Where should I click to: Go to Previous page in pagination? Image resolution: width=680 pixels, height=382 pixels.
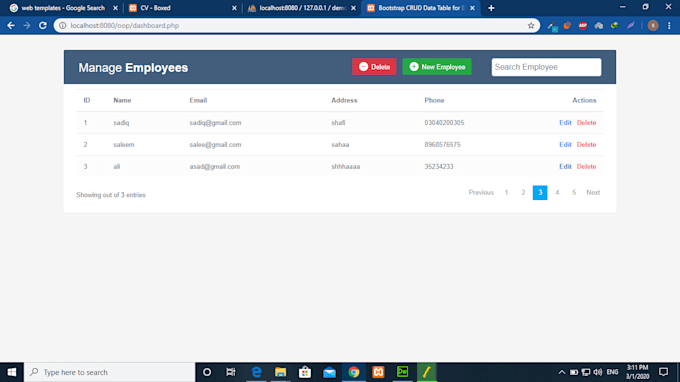(481, 193)
